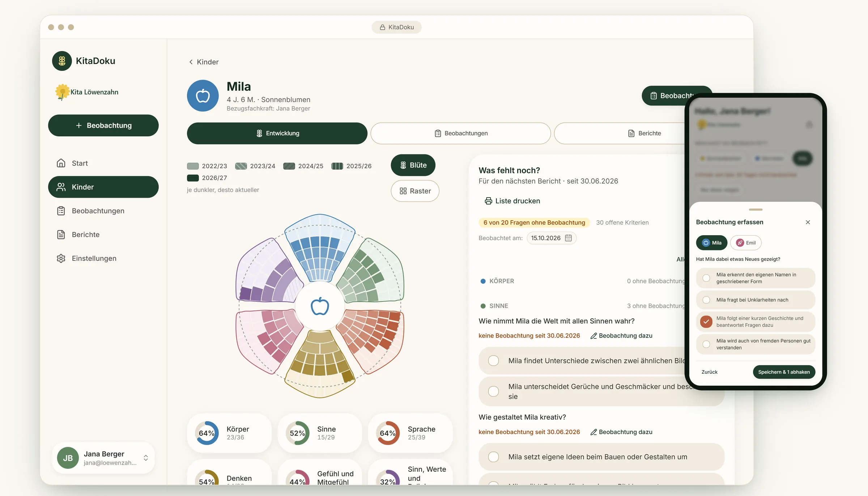The image size is (868, 496).
Task: Expand the KÖRPER section header
Action: pos(582,281)
